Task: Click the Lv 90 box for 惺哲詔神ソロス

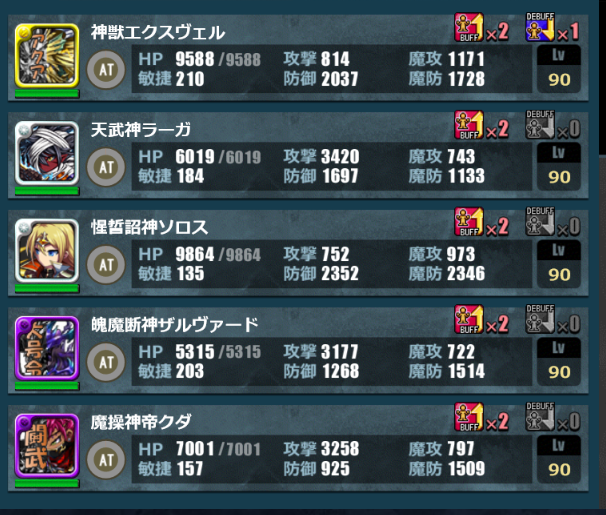Action: 559,264
